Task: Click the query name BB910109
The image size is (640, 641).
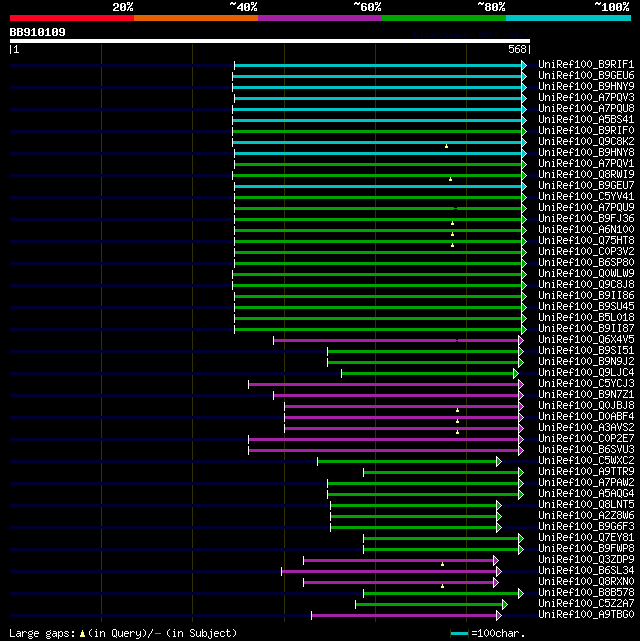Action: click(38, 32)
